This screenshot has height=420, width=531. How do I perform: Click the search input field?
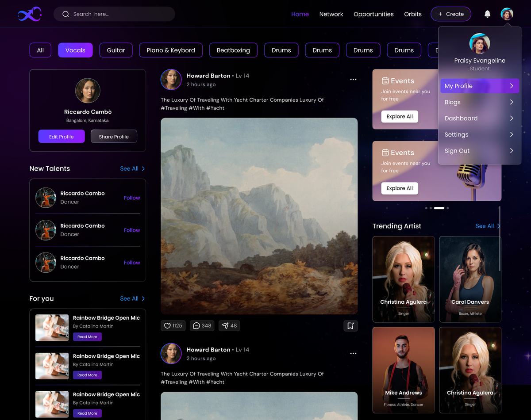pos(114,14)
